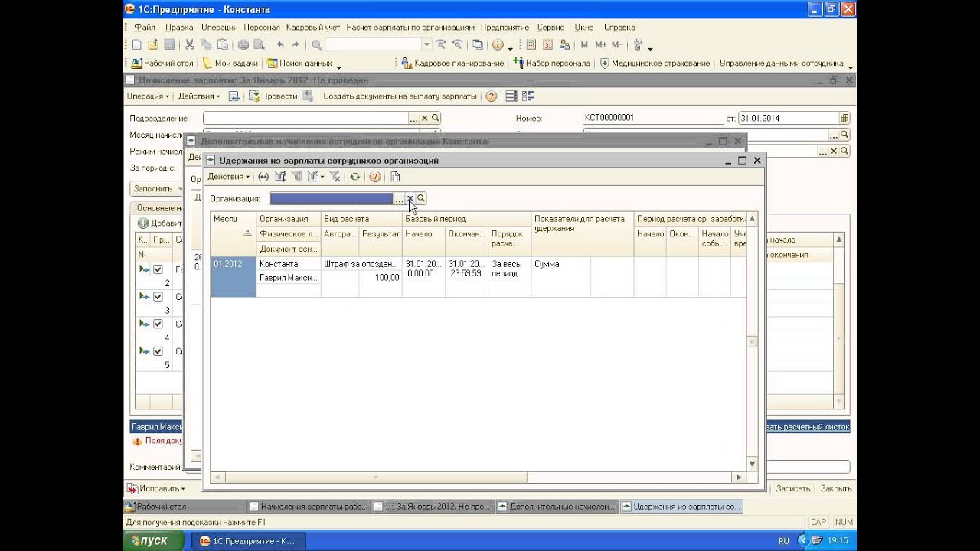Open the Заполнить dropdown button

pos(158,188)
